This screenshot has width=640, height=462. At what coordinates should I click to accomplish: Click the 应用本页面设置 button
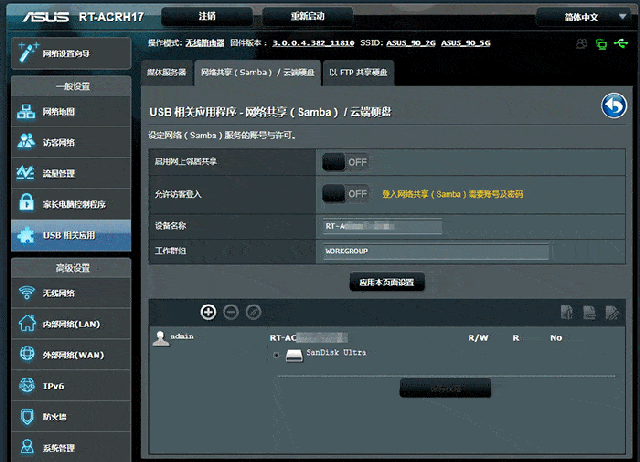point(387,282)
